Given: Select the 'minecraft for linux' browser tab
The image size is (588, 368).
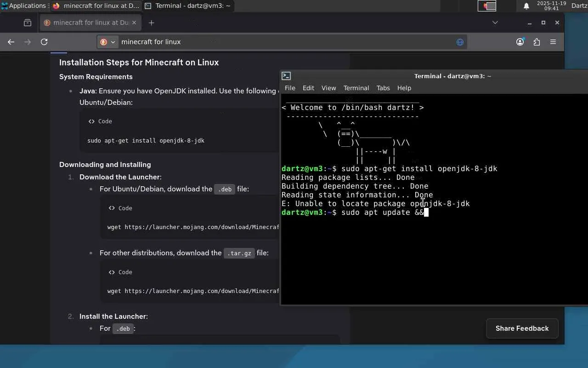Looking at the screenshot, I should click(90, 23).
